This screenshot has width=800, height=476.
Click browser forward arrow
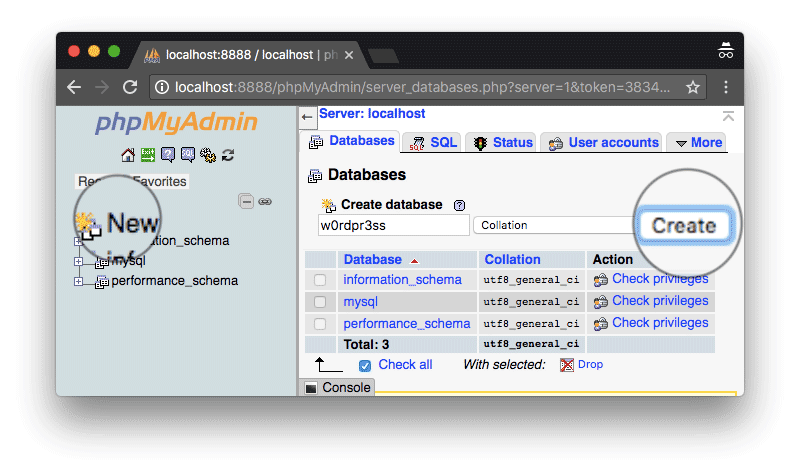(x=102, y=87)
